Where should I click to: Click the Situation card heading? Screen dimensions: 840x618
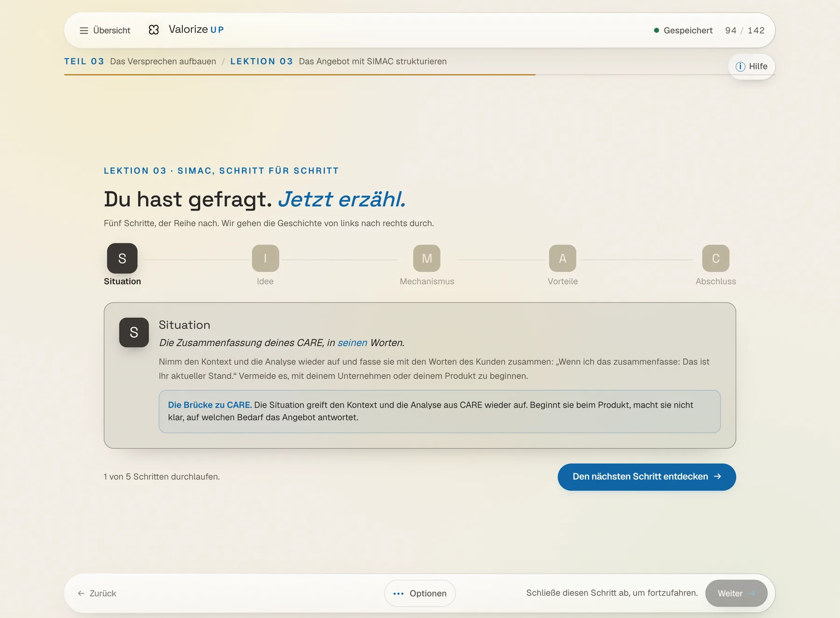[184, 325]
